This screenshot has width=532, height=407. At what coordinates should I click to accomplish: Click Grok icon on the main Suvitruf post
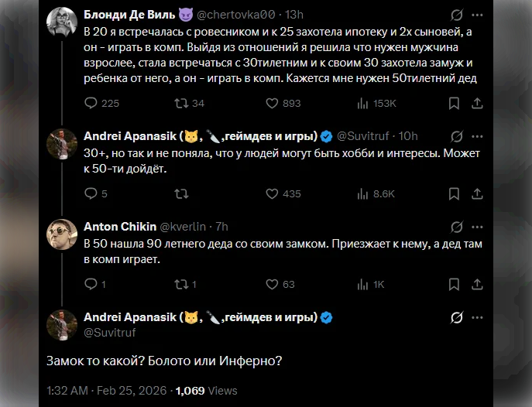pyautogui.click(x=457, y=317)
